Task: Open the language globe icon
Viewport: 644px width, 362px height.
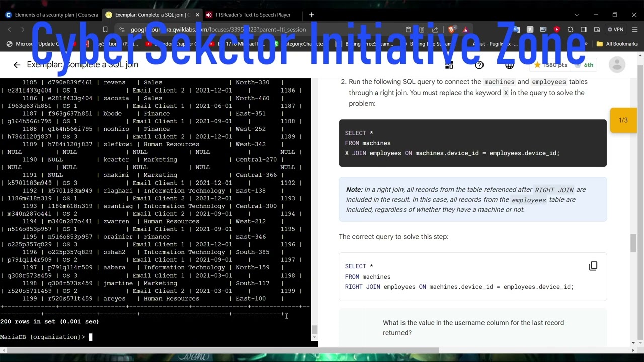Action: point(510,65)
